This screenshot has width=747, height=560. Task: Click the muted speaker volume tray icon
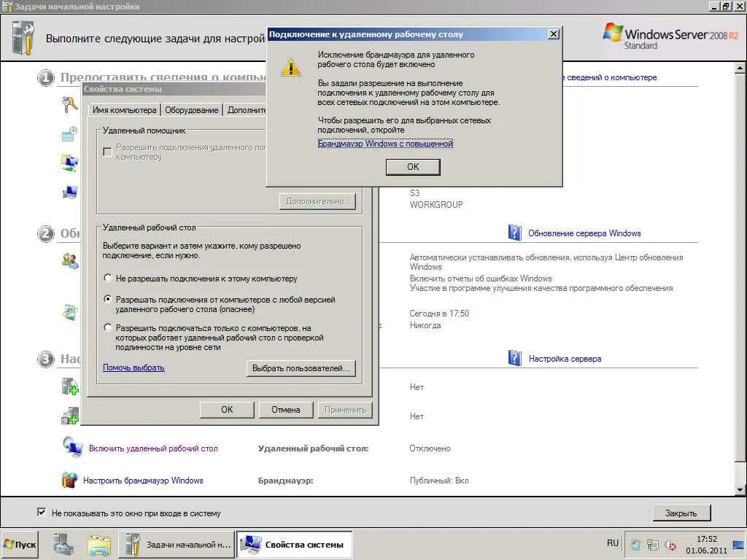(x=670, y=545)
